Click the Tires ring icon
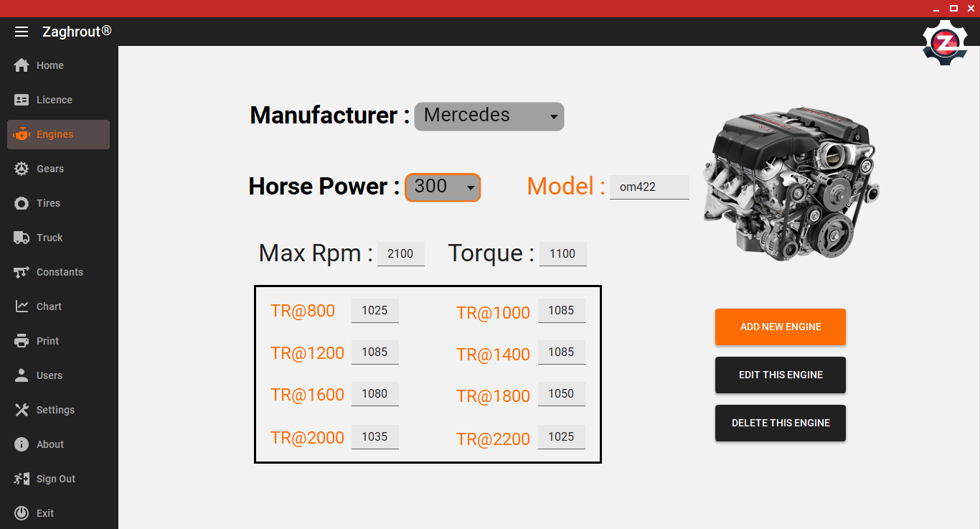Viewport: 980px width, 529px height. coord(22,203)
